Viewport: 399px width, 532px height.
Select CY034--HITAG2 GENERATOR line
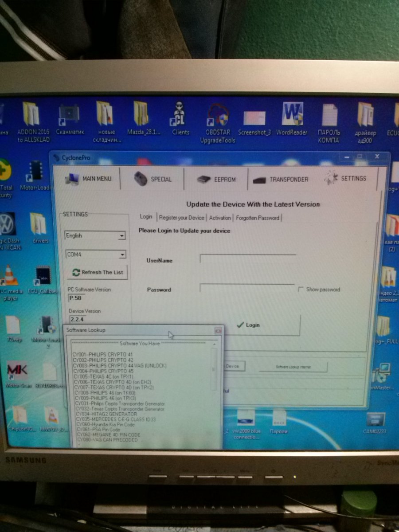coord(107,414)
